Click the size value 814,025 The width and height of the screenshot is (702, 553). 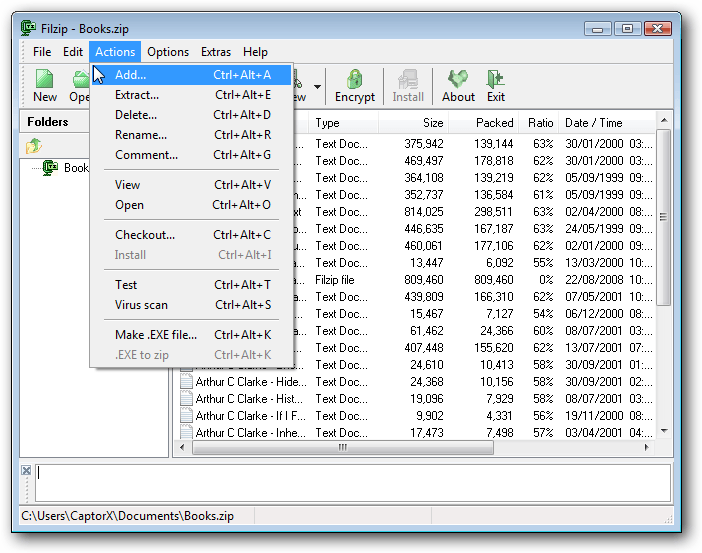point(424,212)
